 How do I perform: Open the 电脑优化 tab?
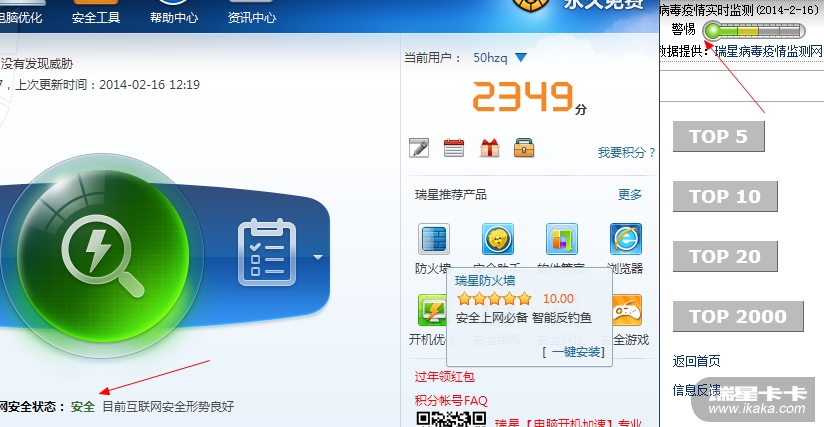coord(20,17)
